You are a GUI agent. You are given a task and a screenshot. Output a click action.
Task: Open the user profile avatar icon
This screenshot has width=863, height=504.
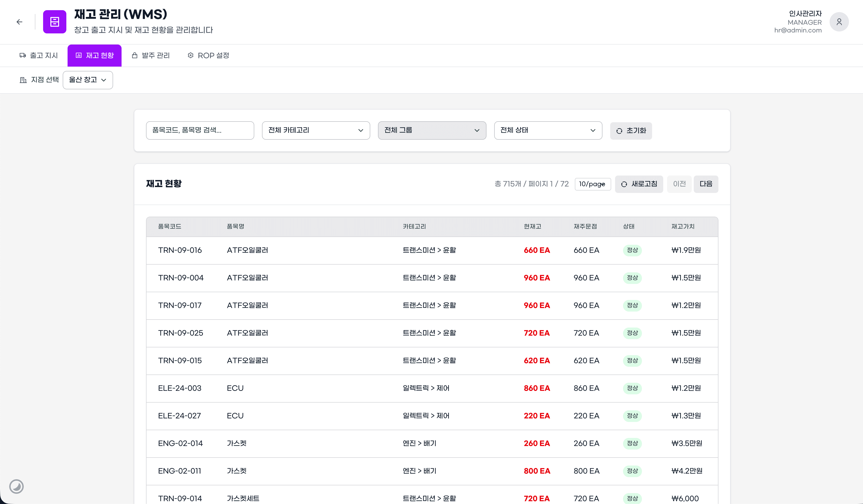(839, 22)
